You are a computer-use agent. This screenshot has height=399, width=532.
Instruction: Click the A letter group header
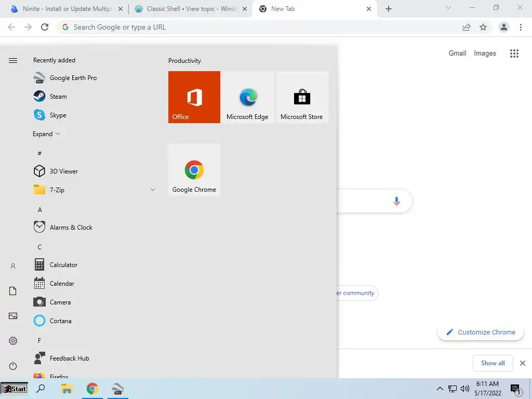(39, 210)
